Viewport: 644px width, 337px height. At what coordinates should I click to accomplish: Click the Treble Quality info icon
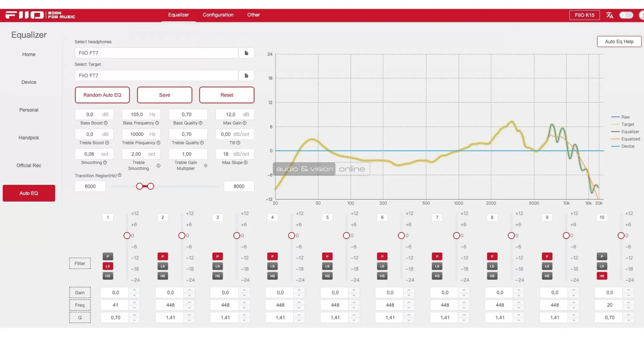point(202,143)
